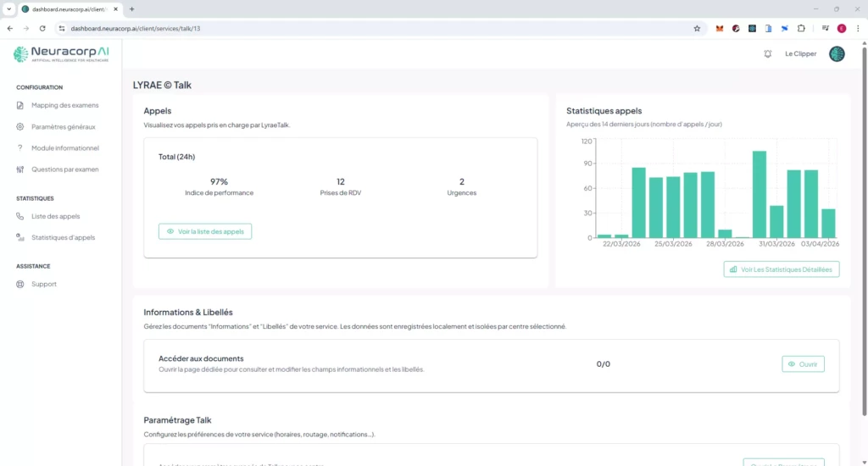Click the user avatar in the header

[x=837, y=53]
